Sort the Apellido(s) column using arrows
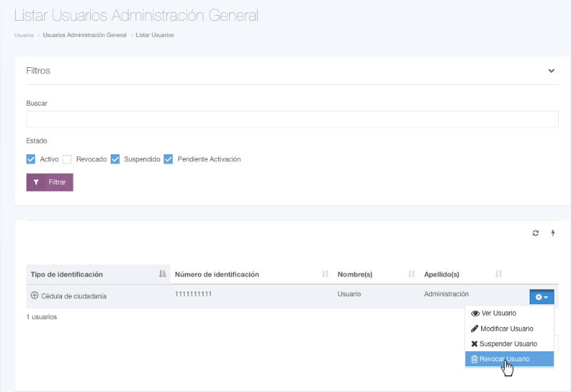Screen dimensions: 571x392 tap(498, 274)
